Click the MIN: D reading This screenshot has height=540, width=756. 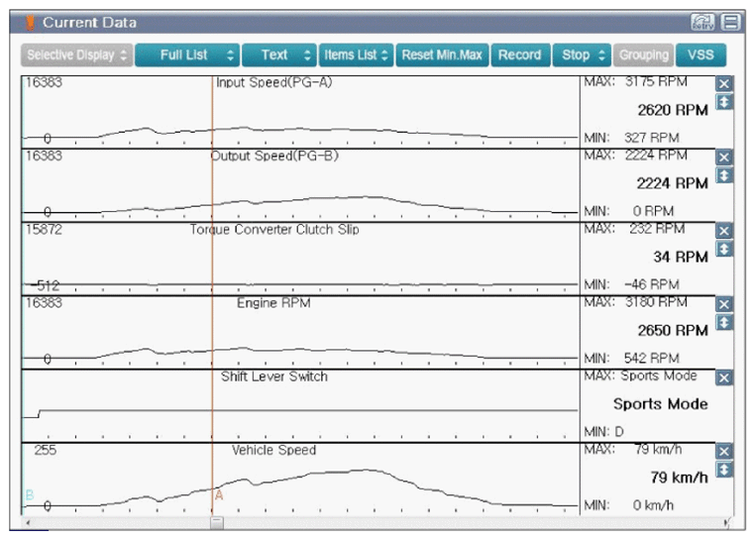603,432
